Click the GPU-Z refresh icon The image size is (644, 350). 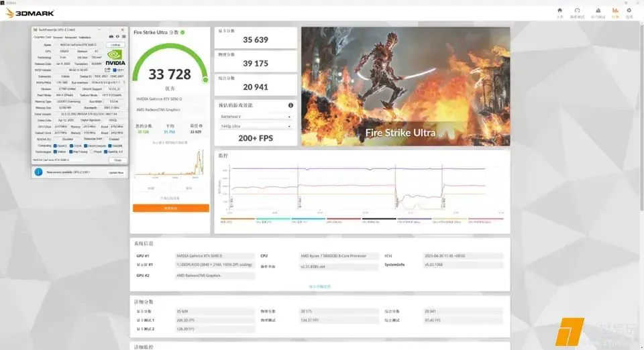point(117,36)
